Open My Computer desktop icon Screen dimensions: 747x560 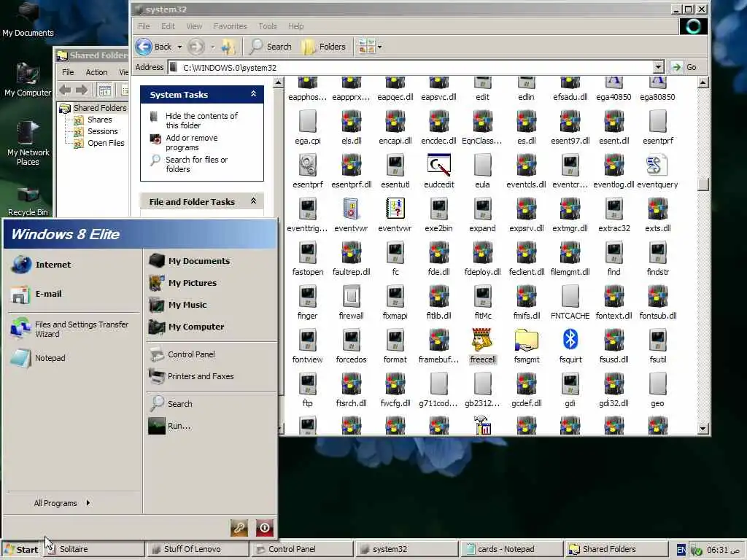pyautogui.click(x=28, y=79)
